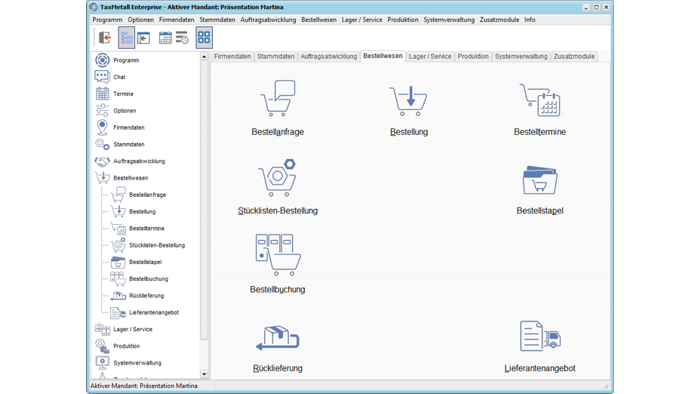Viewport: 700px width, 394px height.
Task: Click the collapse panel arrow toolbar icon
Action: [144, 38]
